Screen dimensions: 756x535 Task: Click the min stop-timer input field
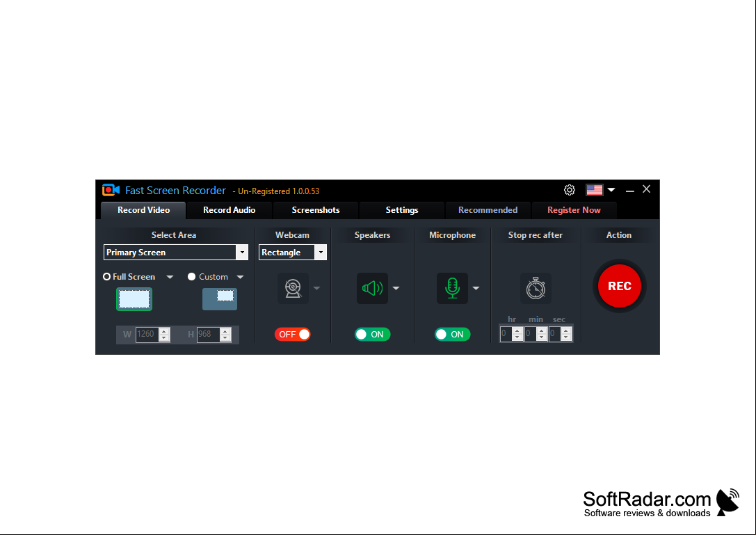[x=530, y=334]
